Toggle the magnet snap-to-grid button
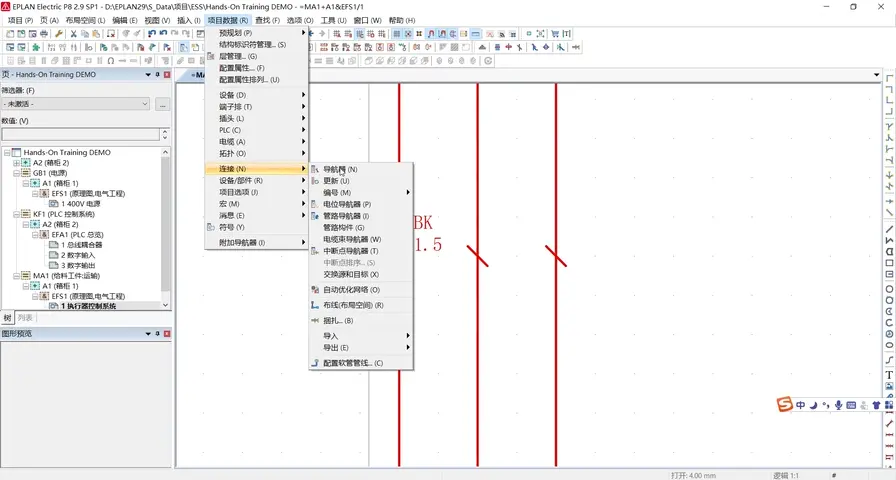 tap(431, 34)
